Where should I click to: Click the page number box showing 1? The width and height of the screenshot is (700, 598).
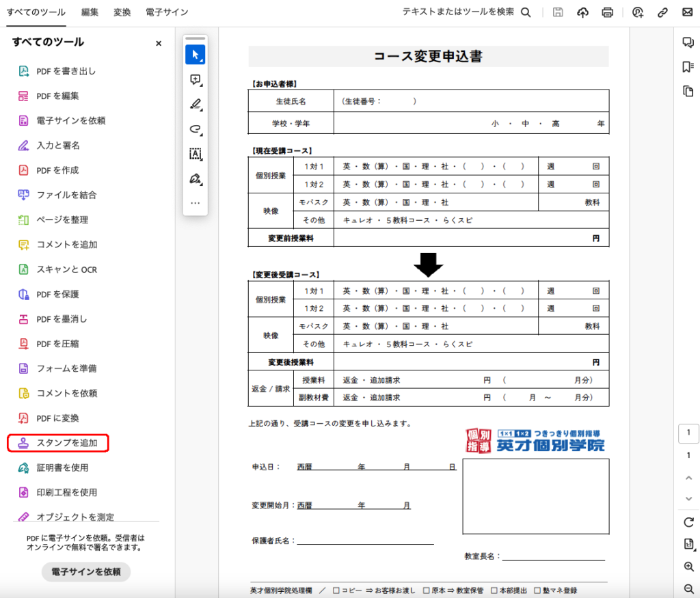click(688, 433)
